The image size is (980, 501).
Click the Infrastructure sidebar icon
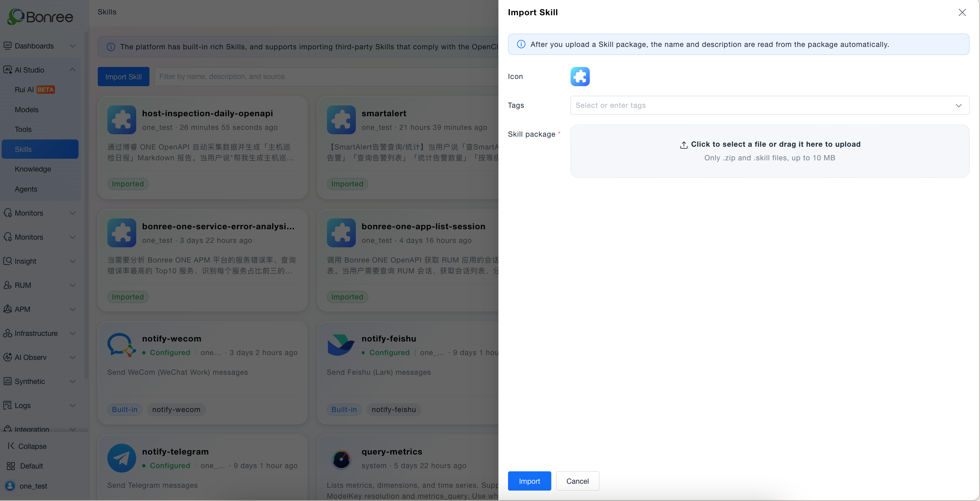click(7, 333)
